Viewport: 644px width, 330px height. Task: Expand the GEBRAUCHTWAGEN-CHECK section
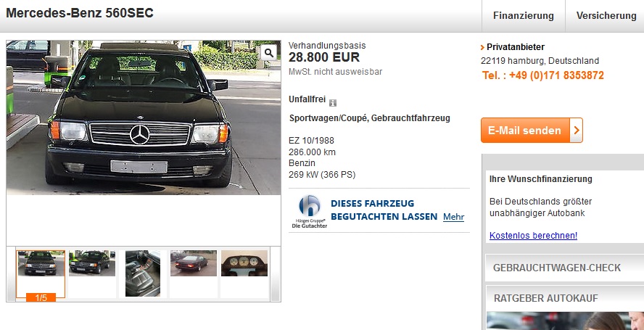tap(565, 268)
